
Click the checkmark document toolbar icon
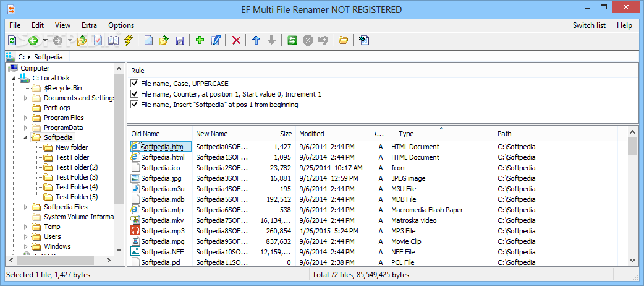[98, 40]
